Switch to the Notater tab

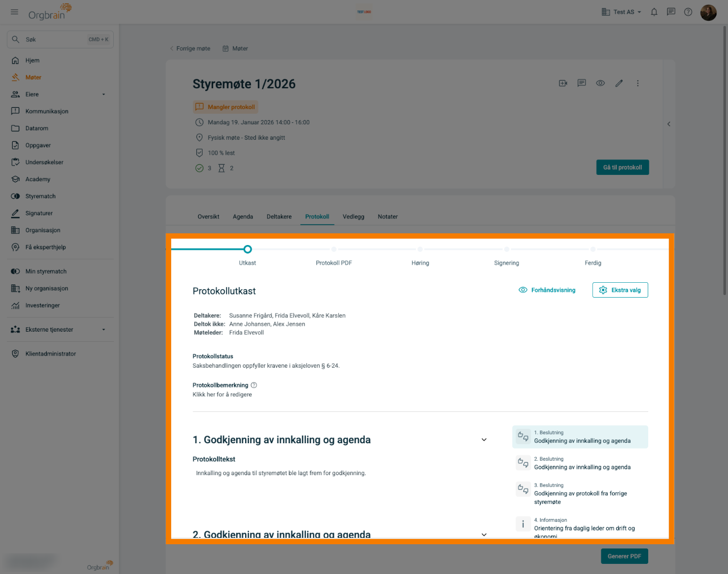pyautogui.click(x=388, y=217)
